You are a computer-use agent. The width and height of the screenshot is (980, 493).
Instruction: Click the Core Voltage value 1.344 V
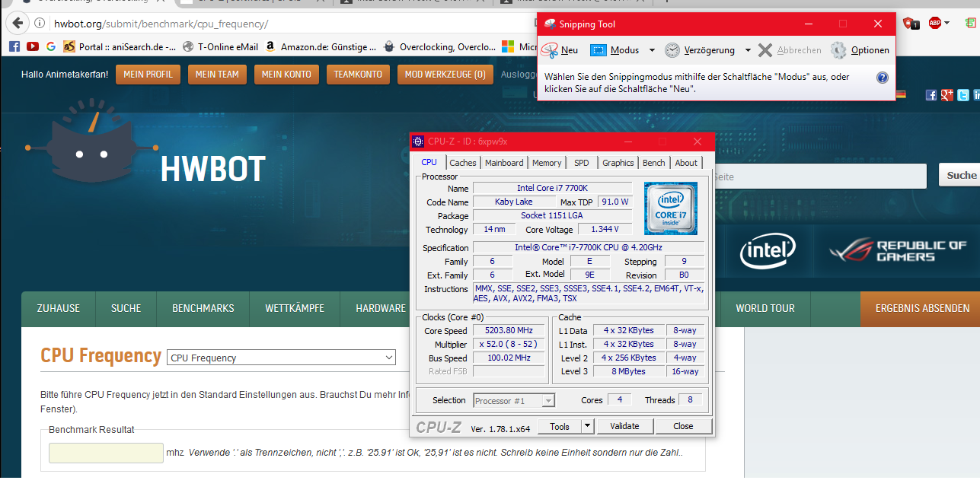(605, 229)
